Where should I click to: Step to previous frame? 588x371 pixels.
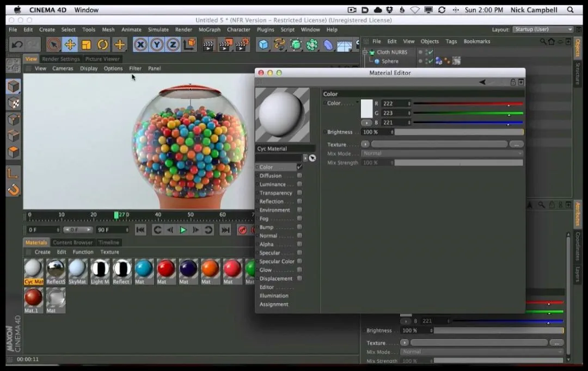click(170, 230)
